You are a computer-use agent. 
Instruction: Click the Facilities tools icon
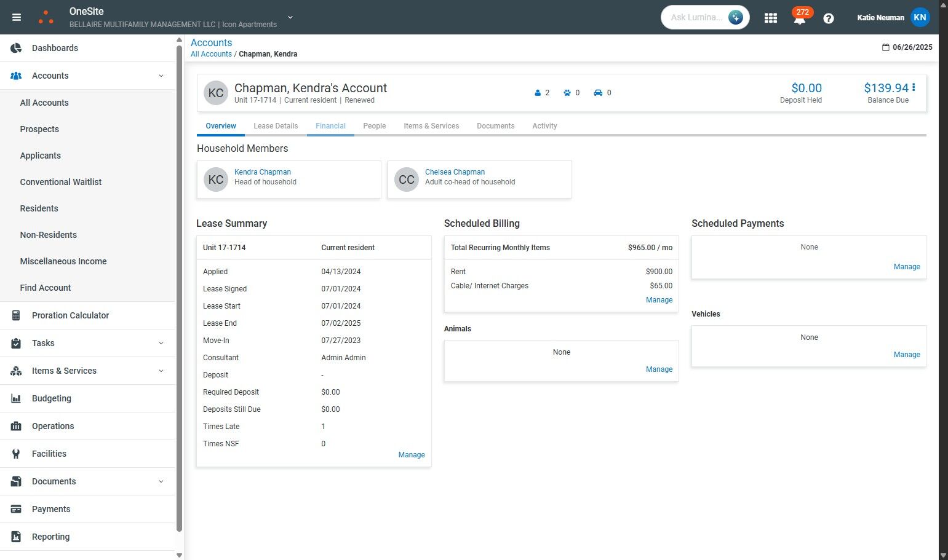tap(17, 454)
